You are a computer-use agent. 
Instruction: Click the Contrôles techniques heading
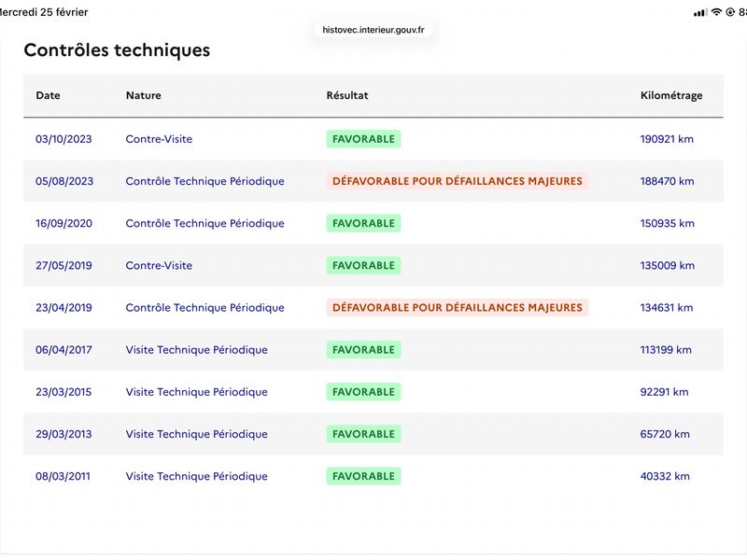(x=117, y=50)
